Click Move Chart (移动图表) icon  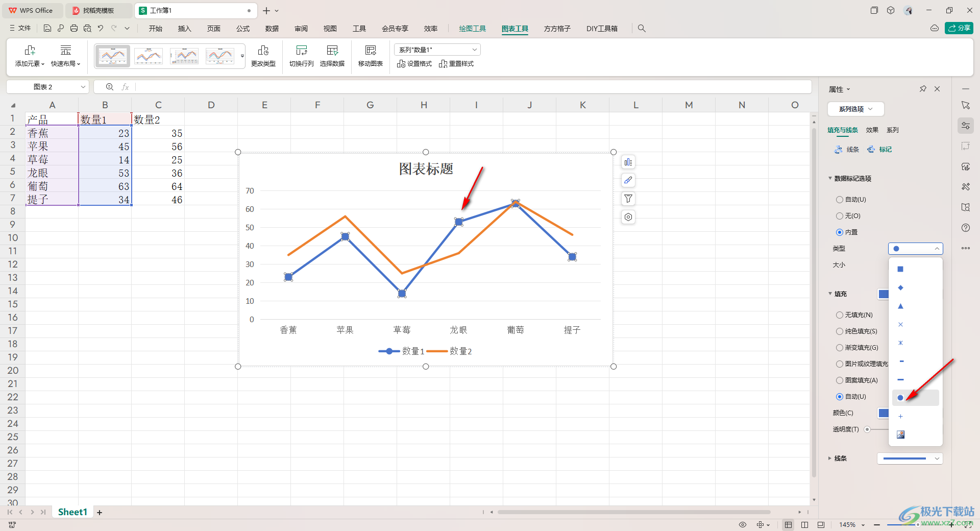(371, 56)
